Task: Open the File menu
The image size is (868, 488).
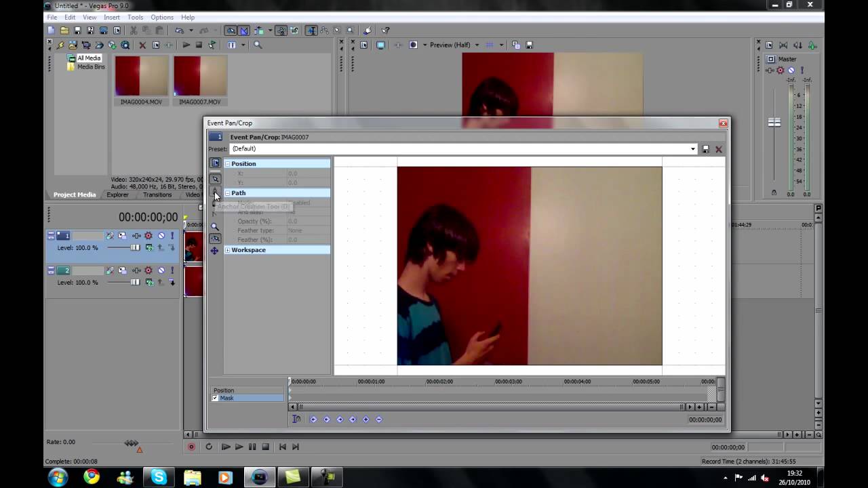Action: coord(52,17)
